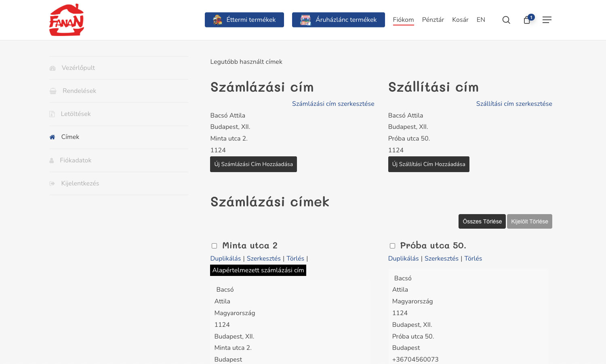This screenshot has height=364, width=606.
Task: Click the Kijelentkezés logout icon
Action: click(52, 183)
